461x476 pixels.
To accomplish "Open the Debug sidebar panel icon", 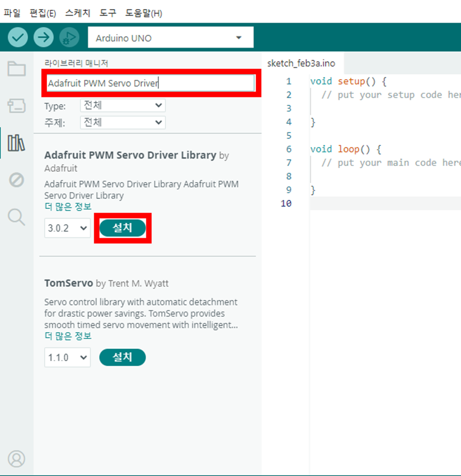I will point(16,180).
